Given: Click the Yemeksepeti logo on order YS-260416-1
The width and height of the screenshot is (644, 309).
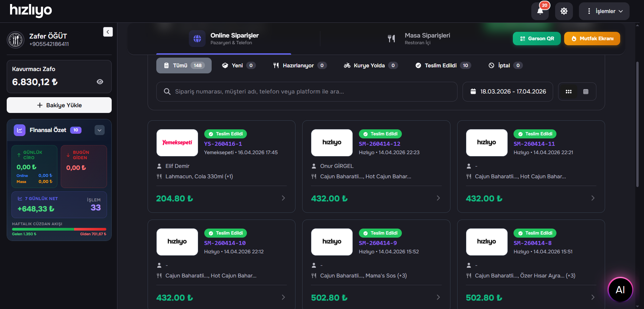Looking at the screenshot, I should pos(177,143).
